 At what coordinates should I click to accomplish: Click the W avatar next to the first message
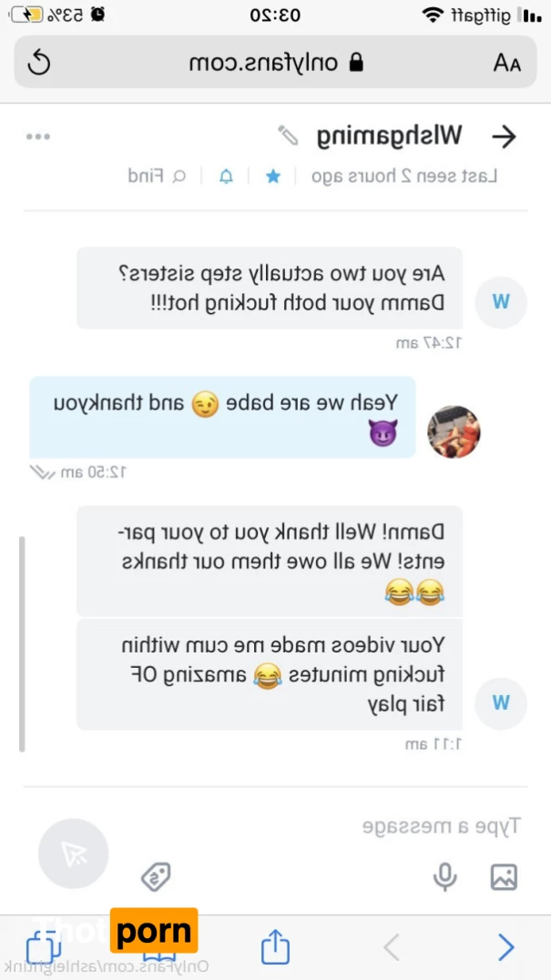click(501, 302)
